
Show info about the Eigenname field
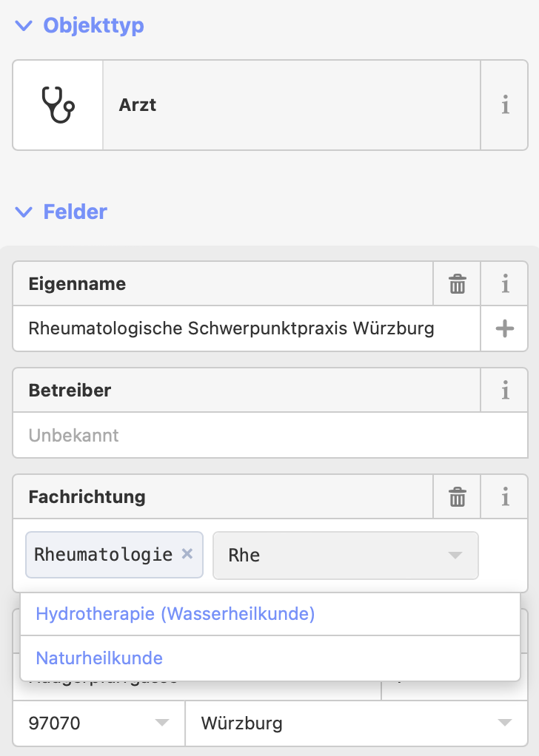[x=504, y=284]
